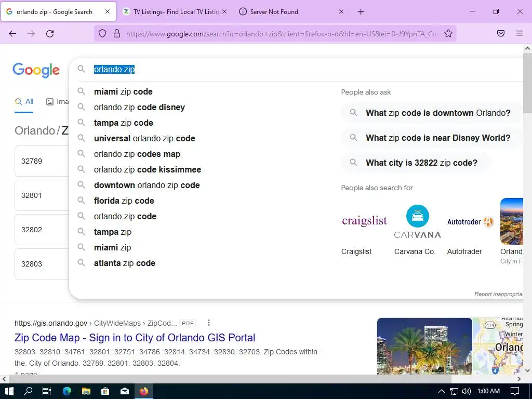The width and height of the screenshot is (532, 399).
Task: Open Firefox application menu
Action: click(519, 33)
